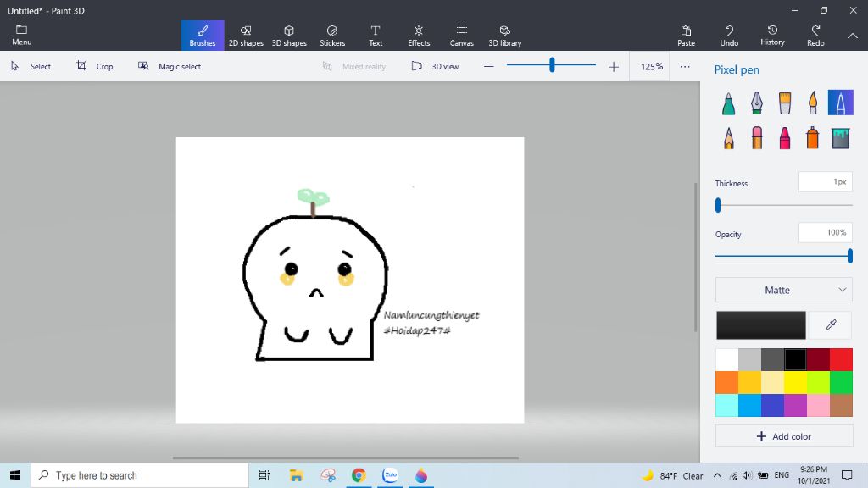The image size is (868, 488).
Task: Select the Fill bucket tool
Action: pos(841,137)
